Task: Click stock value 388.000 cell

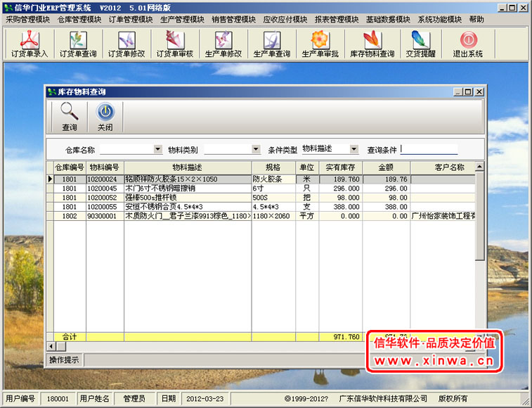Action: tap(341, 207)
